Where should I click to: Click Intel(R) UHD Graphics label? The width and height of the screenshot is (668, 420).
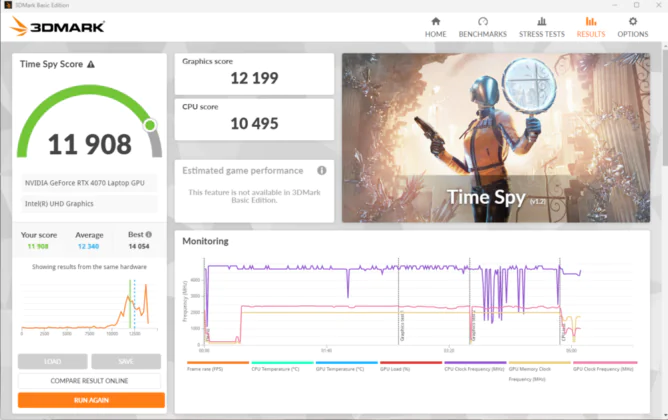click(59, 204)
